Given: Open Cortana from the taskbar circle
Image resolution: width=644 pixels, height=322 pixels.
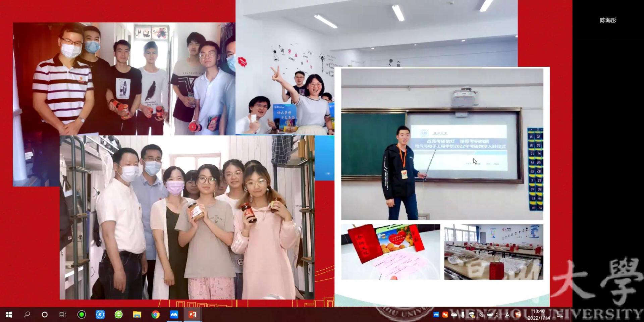Looking at the screenshot, I should point(45,315).
